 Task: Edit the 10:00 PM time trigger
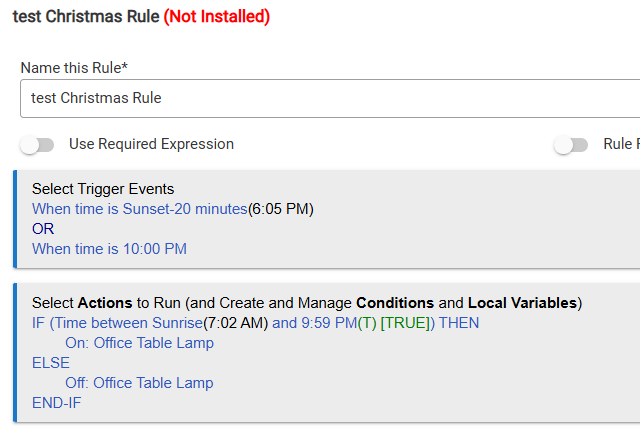point(109,249)
